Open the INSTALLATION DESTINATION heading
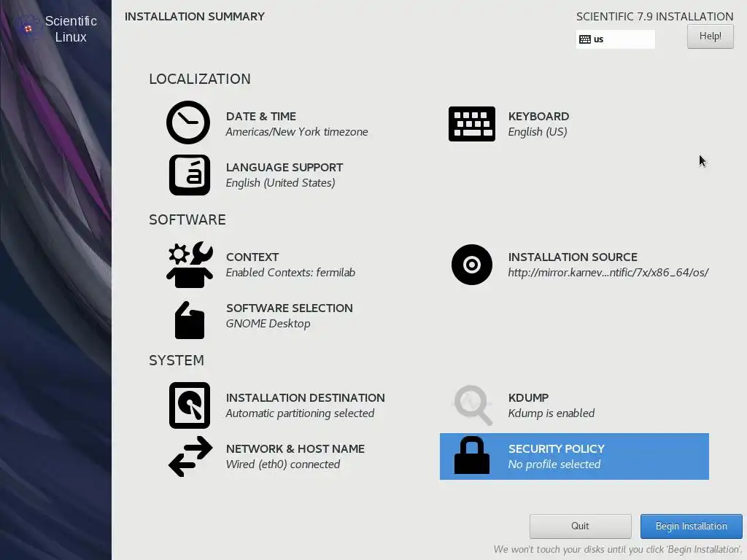The image size is (747, 560). click(x=306, y=397)
